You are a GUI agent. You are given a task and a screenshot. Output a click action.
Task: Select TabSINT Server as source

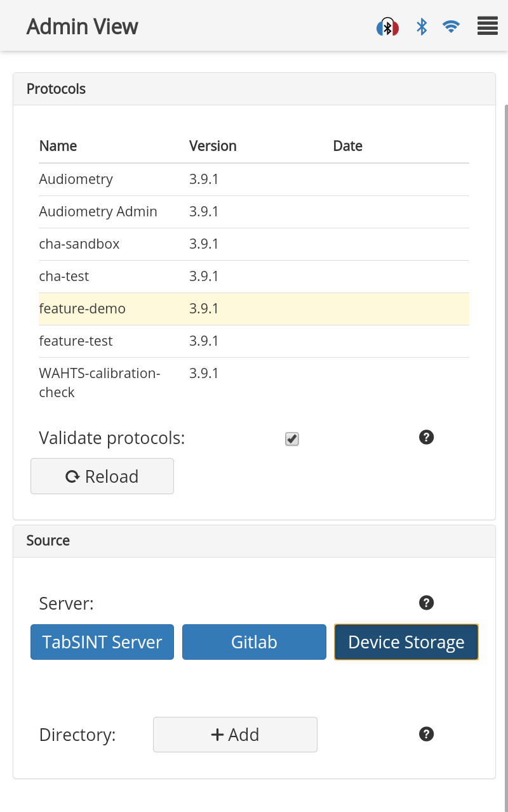tap(102, 642)
